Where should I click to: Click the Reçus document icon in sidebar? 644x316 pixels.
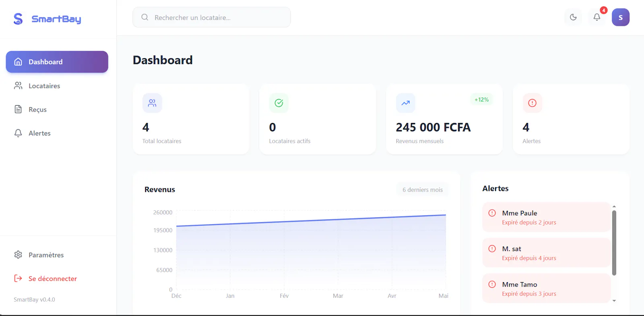tap(18, 109)
